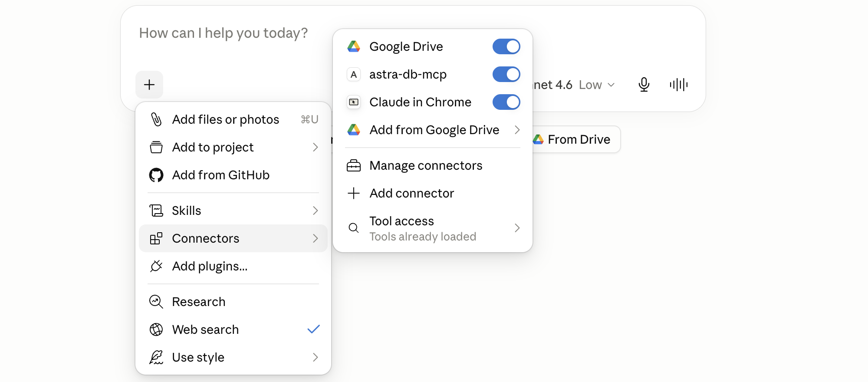
Task: Click the astra-db-mcp letter A icon
Action: coord(354,74)
